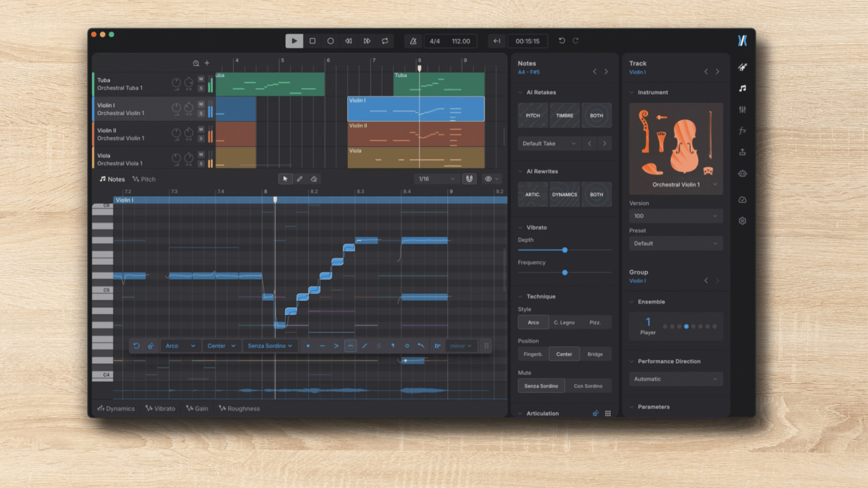This screenshot has height=488, width=868.
Task: Open the Dynamics tab
Action: click(x=116, y=408)
